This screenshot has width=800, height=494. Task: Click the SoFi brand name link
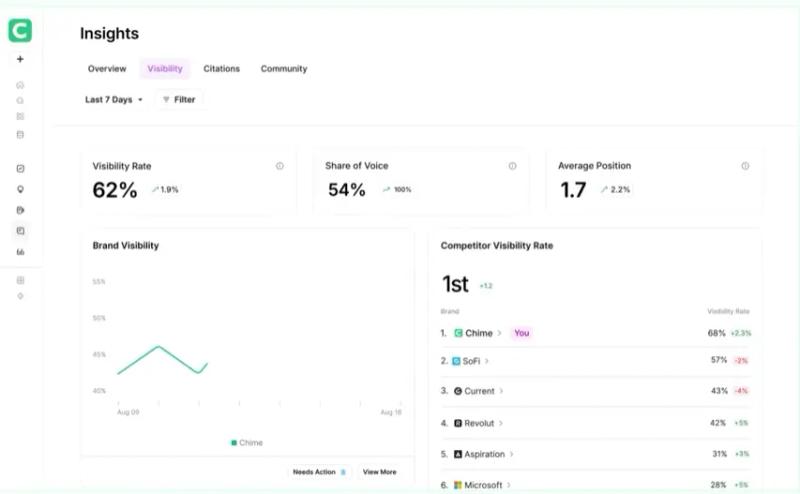(471, 361)
